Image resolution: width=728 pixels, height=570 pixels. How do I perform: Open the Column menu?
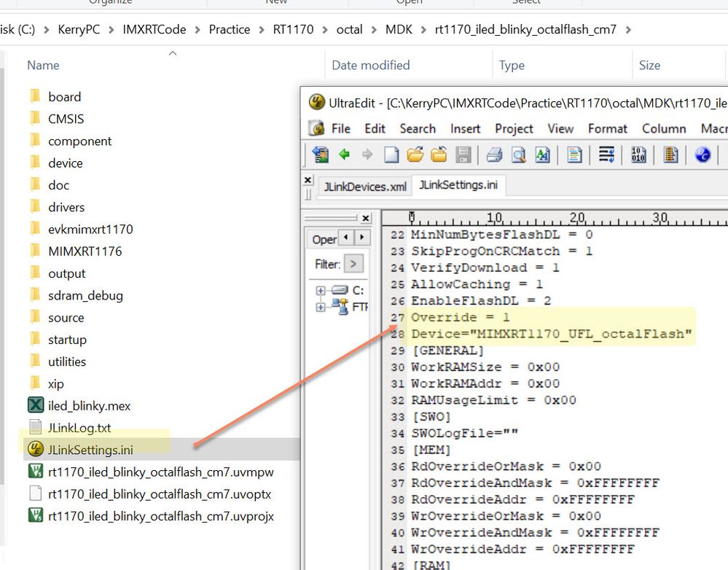[x=664, y=129]
